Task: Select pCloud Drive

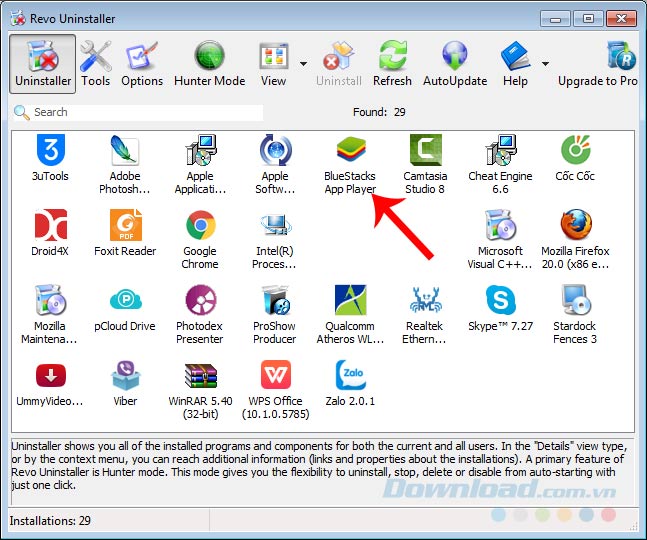Action: 125,308
